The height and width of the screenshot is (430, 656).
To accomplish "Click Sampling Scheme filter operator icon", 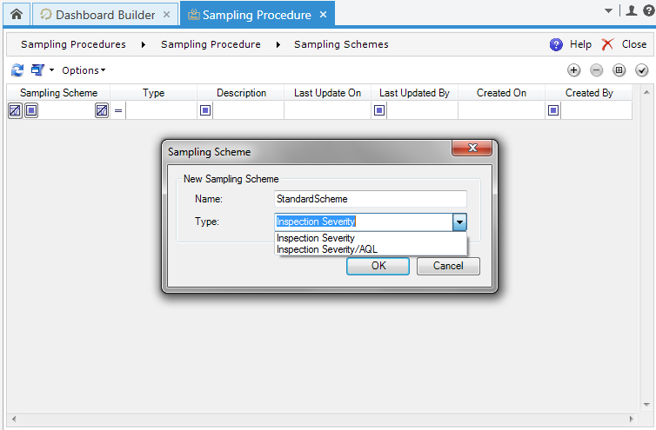I will pos(31,110).
